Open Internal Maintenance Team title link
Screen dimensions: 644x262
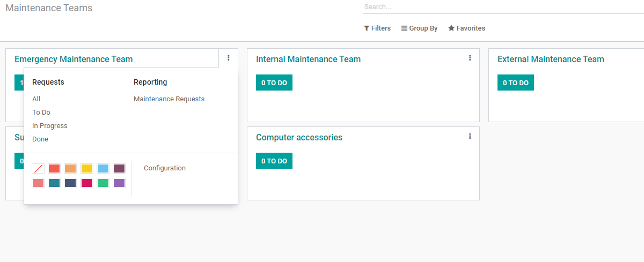click(309, 59)
